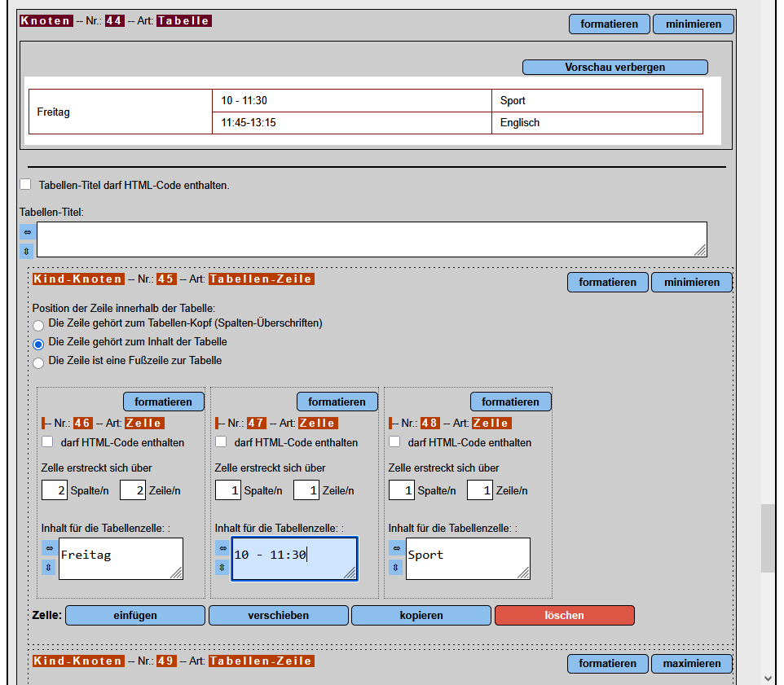Collapse the Tabelle node Nr. 44 with minimieren
This screenshot has height=685, width=784.
[x=693, y=24]
